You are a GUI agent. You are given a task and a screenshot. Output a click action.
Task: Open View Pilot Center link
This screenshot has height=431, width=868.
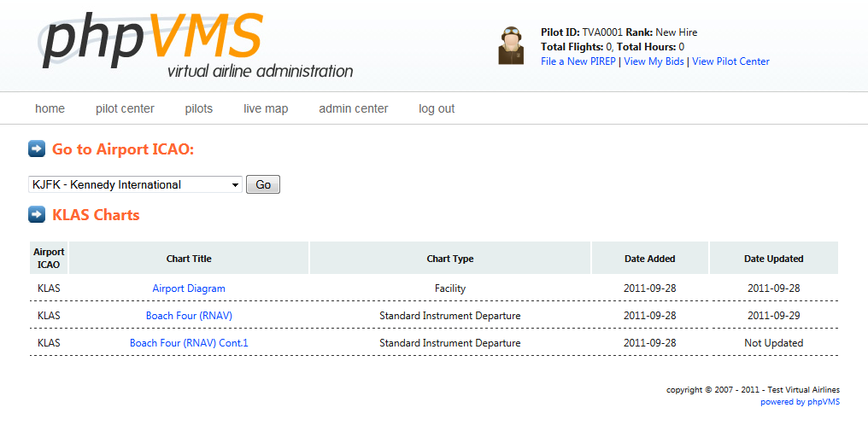tap(730, 61)
